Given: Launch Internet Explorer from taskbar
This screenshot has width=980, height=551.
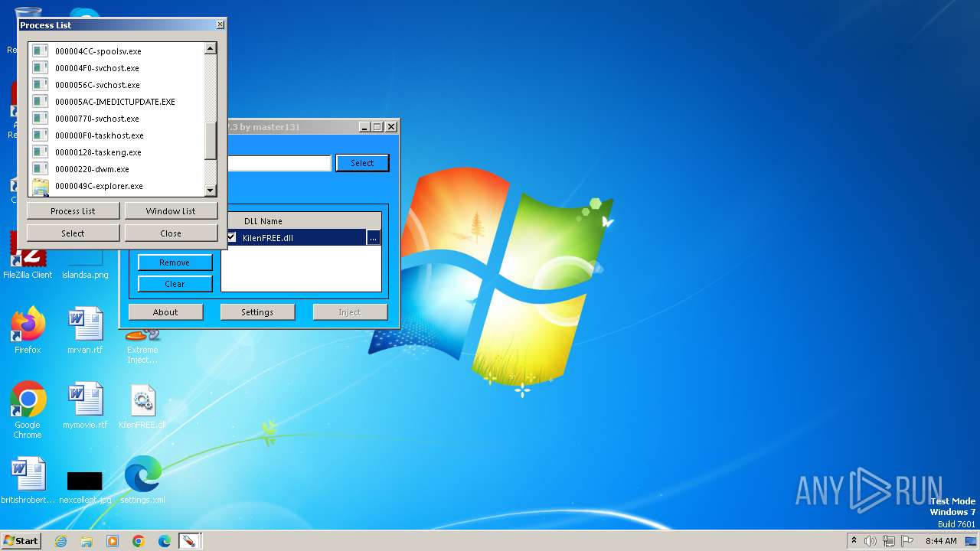Looking at the screenshot, I should point(61,541).
